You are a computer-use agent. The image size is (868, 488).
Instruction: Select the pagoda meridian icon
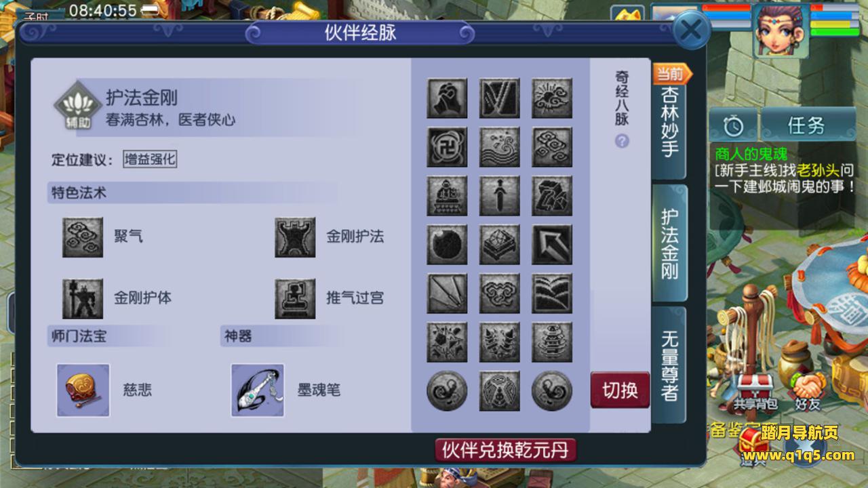[552, 342]
